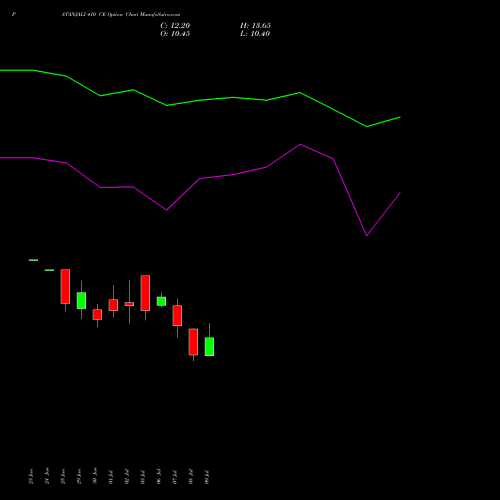Viewport: 500px width, 500px height.
Task: Select the 03 Jul date label
Action: click(143, 477)
